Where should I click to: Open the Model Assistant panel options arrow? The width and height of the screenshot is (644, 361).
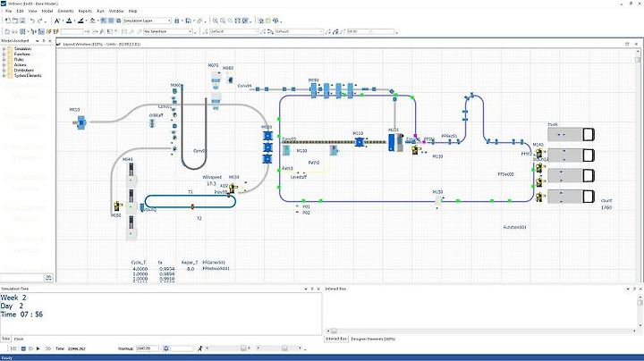coord(38,41)
